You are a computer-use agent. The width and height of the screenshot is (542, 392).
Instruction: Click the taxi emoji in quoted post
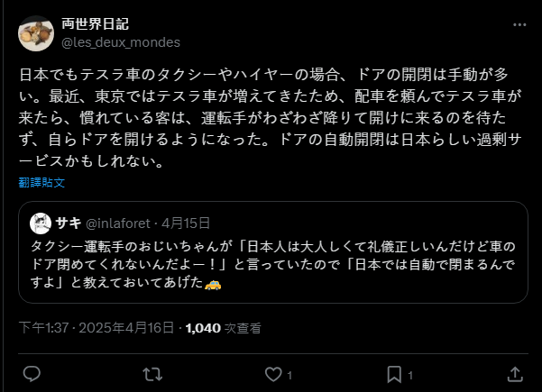point(213,284)
